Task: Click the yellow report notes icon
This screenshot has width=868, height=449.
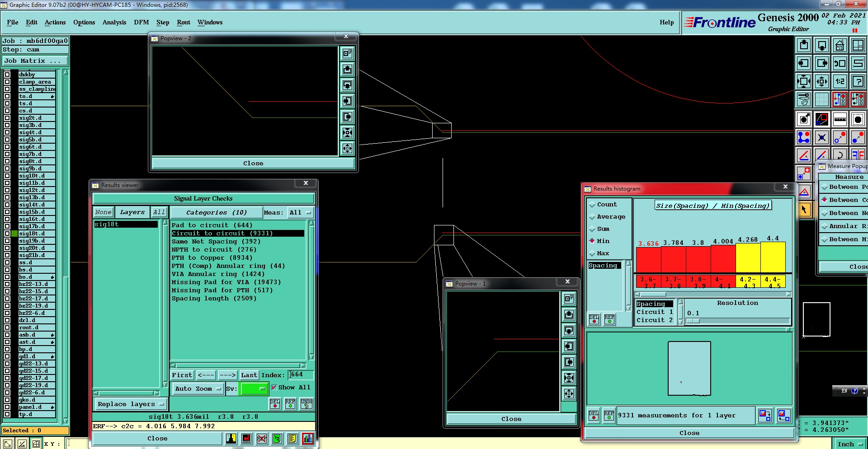Action: pos(292,438)
